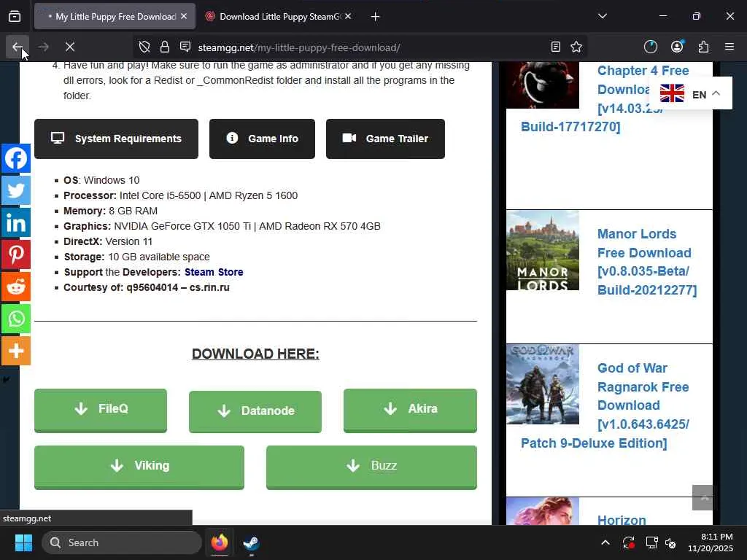Share page on LinkedIn
The image size is (747, 560).
coord(16,222)
